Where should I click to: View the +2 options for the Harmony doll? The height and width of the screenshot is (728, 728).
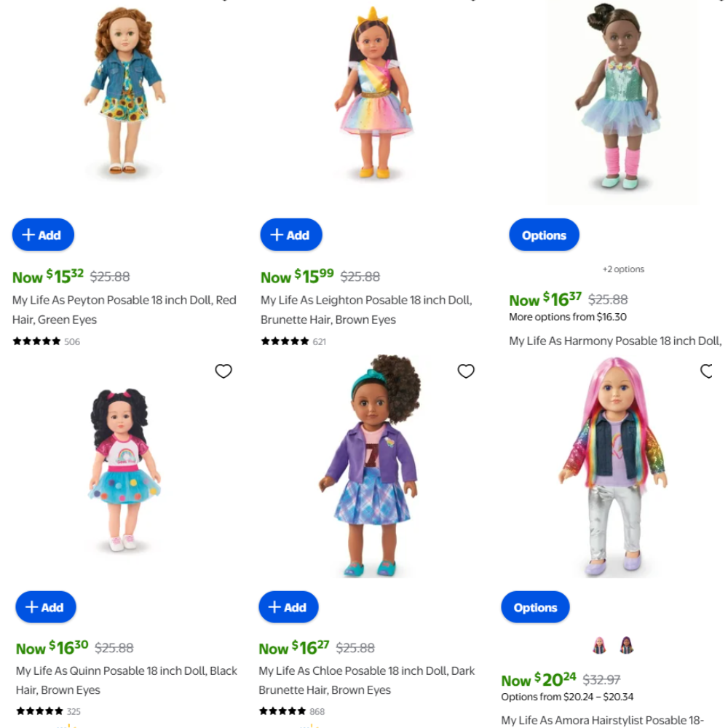[x=623, y=269]
